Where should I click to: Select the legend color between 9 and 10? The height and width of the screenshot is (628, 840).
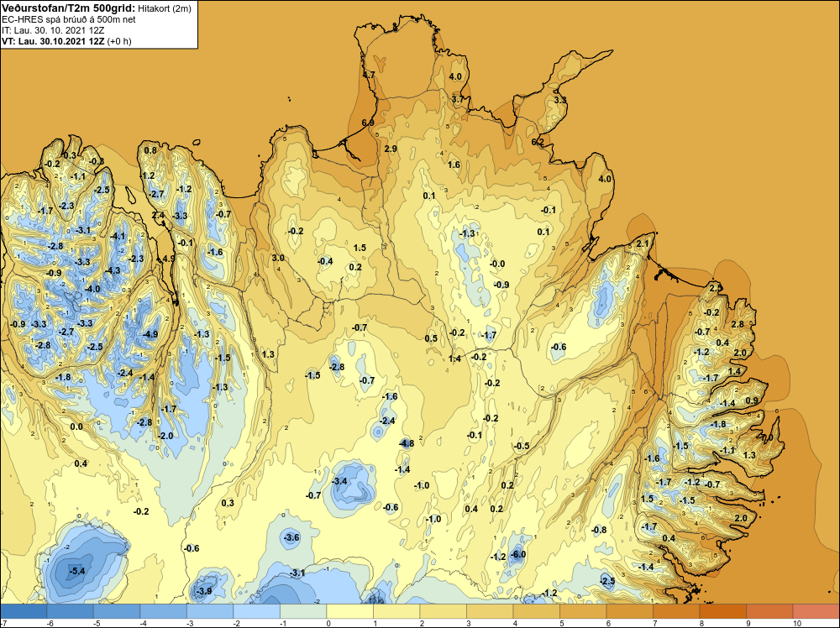769,611
